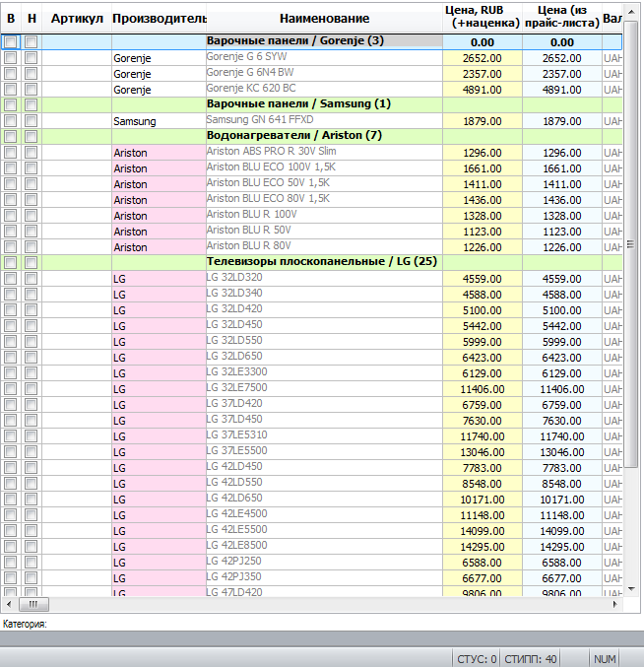Tick the Н checkbox for Gorenje KC 620 BC
The width and height of the screenshot is (644, 667).
[32, 90]
